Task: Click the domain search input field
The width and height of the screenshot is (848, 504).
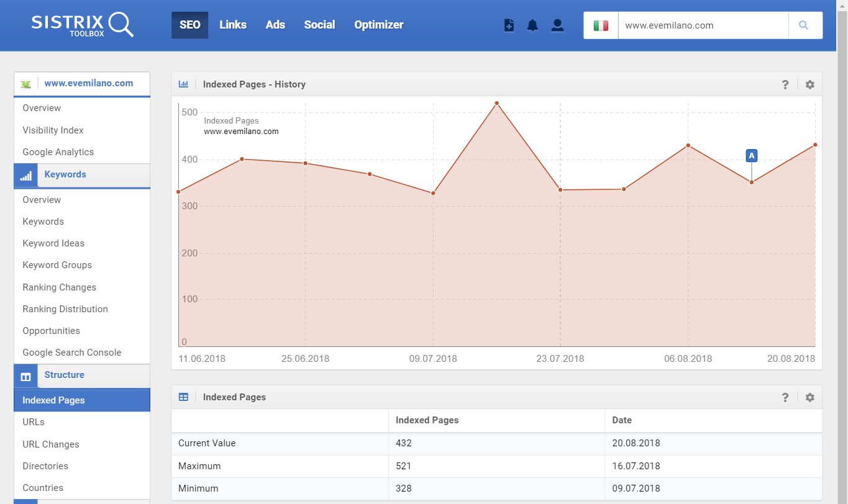Action: (x=703, y=25)
